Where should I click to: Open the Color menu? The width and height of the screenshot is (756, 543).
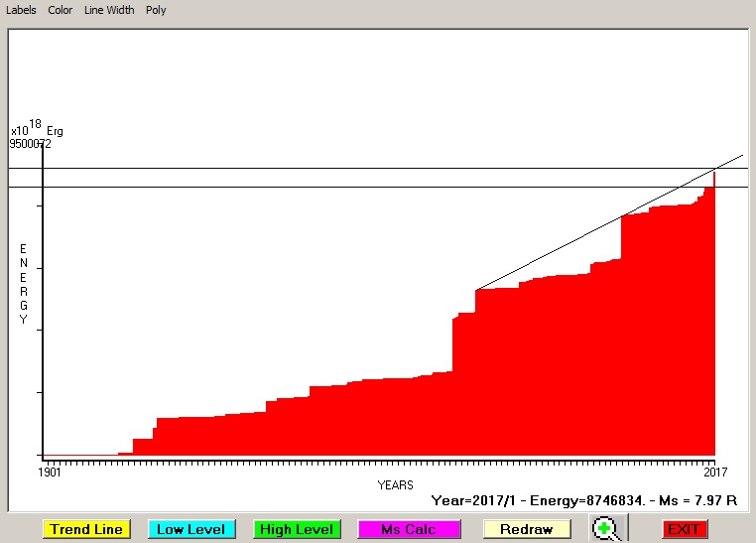click(61, 10)
